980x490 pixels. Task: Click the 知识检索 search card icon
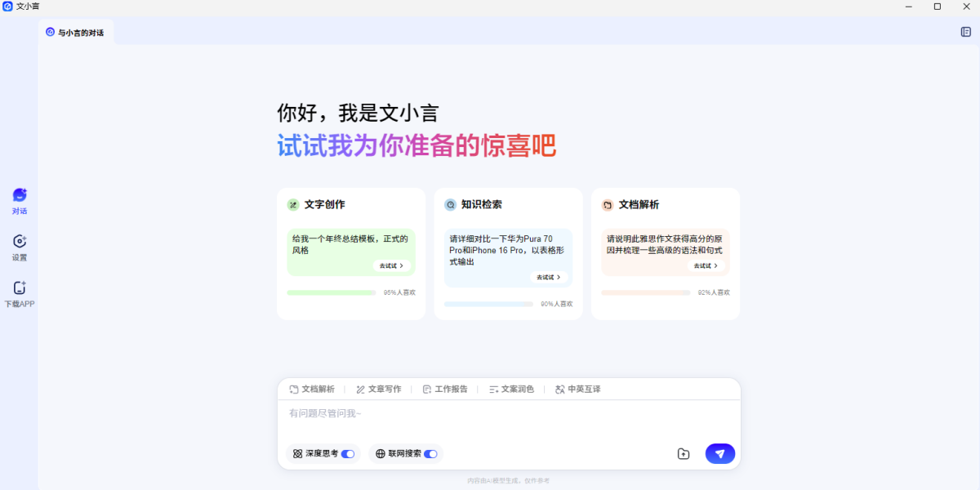[x=450, y=205]
